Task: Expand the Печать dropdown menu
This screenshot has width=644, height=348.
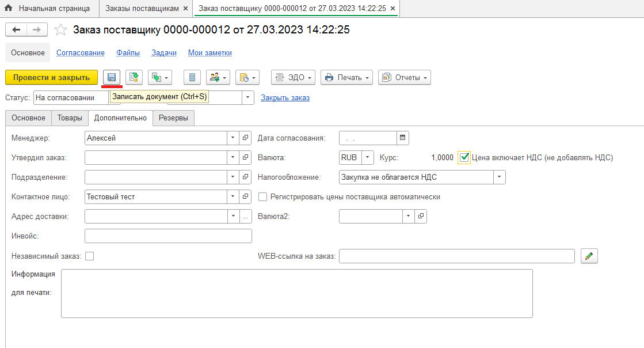Action: (346, 77)
